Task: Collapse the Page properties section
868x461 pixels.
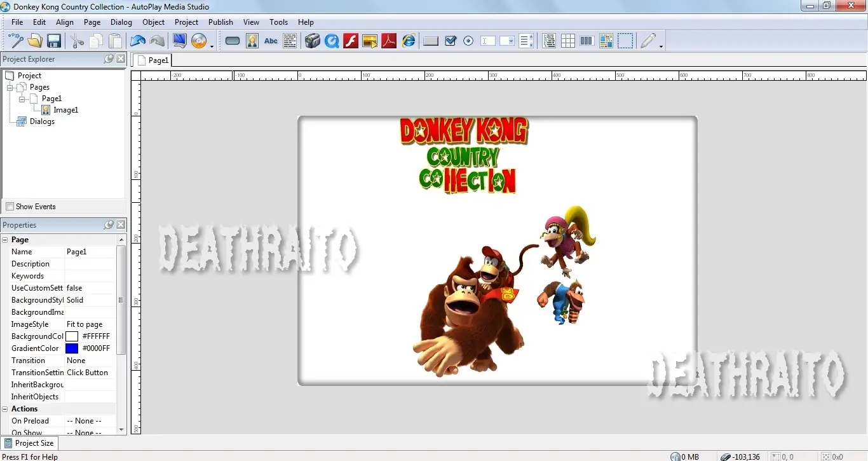Action: [5, 240]
